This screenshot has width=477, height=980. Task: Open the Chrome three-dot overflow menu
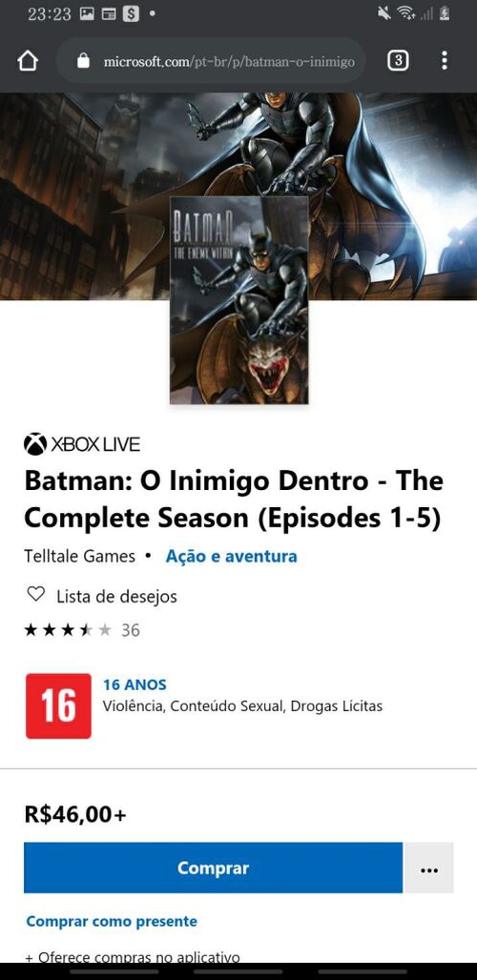[x=444, y=61]
